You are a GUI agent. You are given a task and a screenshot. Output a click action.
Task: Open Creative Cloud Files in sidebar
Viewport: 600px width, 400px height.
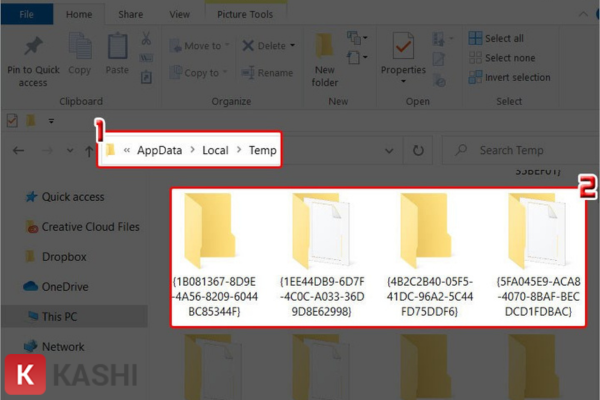coord(82,227)
